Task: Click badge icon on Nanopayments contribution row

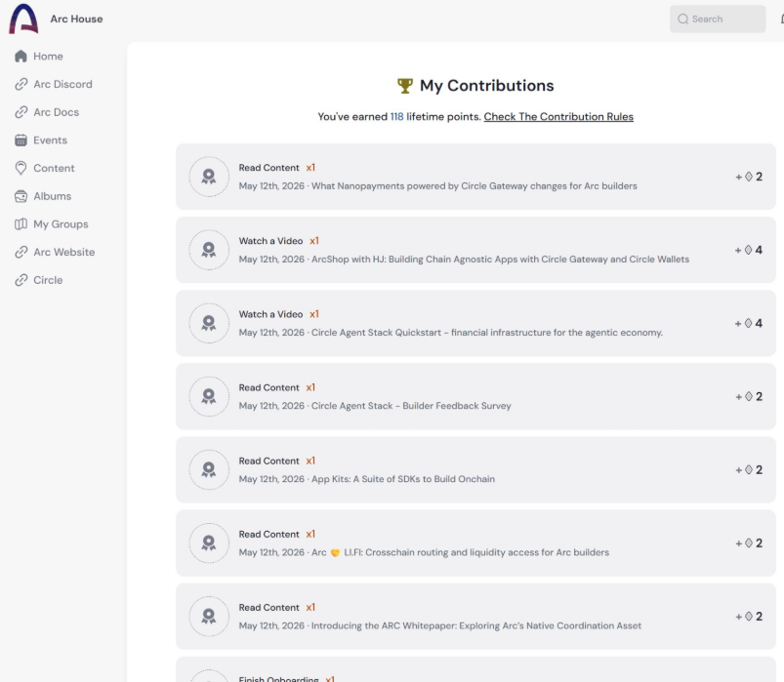Action: [x=209, y=177]
